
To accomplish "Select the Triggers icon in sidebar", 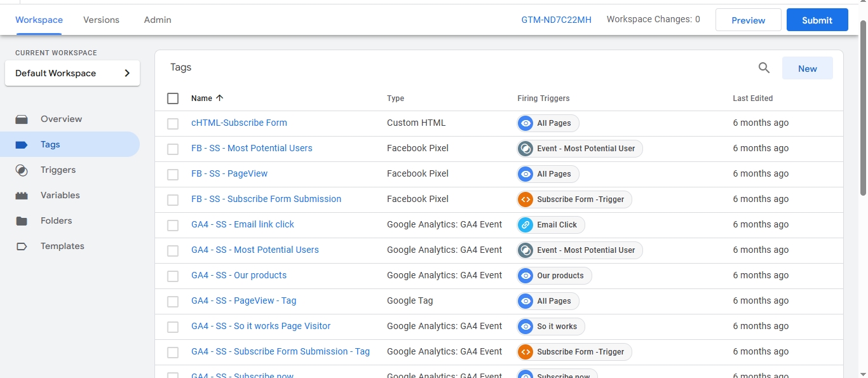I will (22, 170).
